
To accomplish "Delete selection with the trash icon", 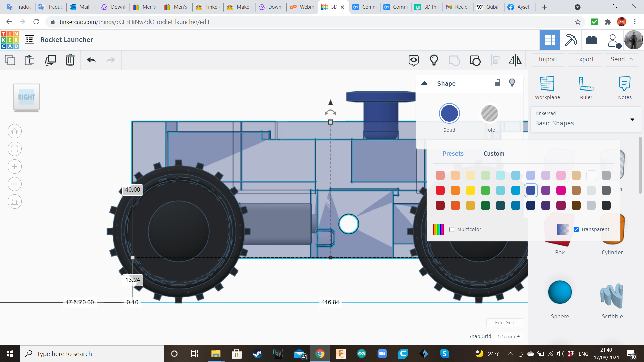I will click(70, 60).
